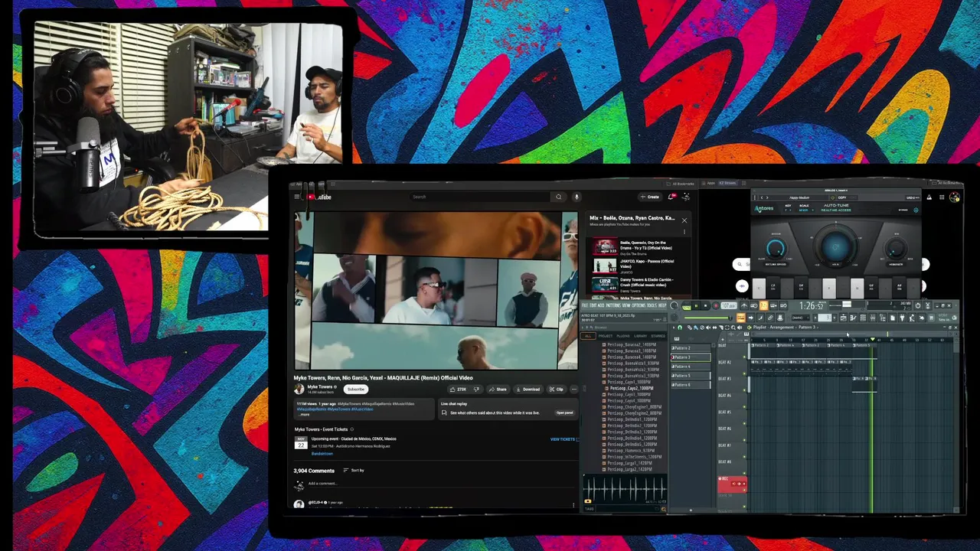Click the VIEW TICKETS link
The height and width of the screenshot is (551, 980).
click(563, 439)
